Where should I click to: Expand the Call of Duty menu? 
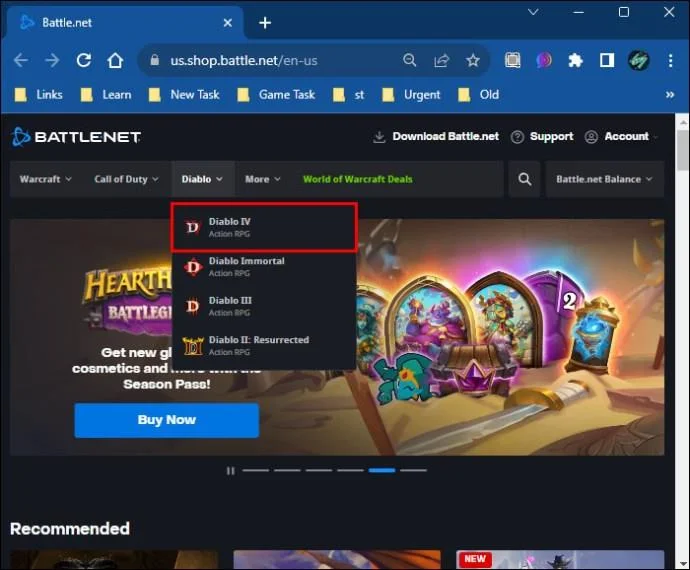click(126, 179)
